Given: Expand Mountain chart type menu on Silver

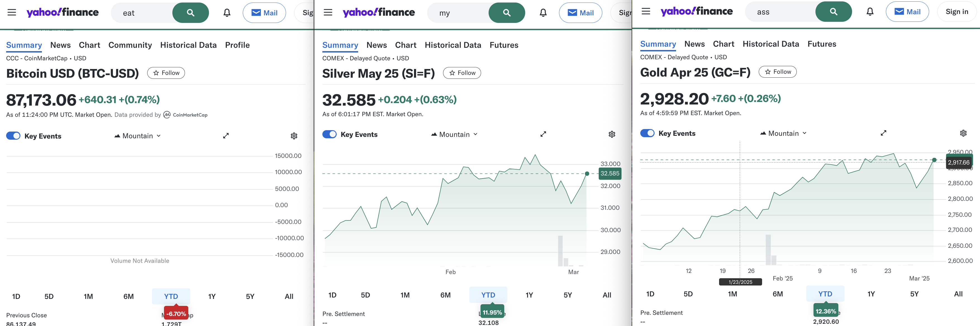Looking at the screenshot, I should (x=454, y=134).
